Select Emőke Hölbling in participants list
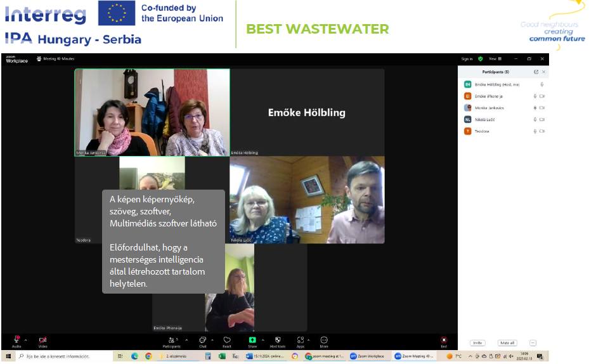 pyautogui.click(x=503, y=84)
